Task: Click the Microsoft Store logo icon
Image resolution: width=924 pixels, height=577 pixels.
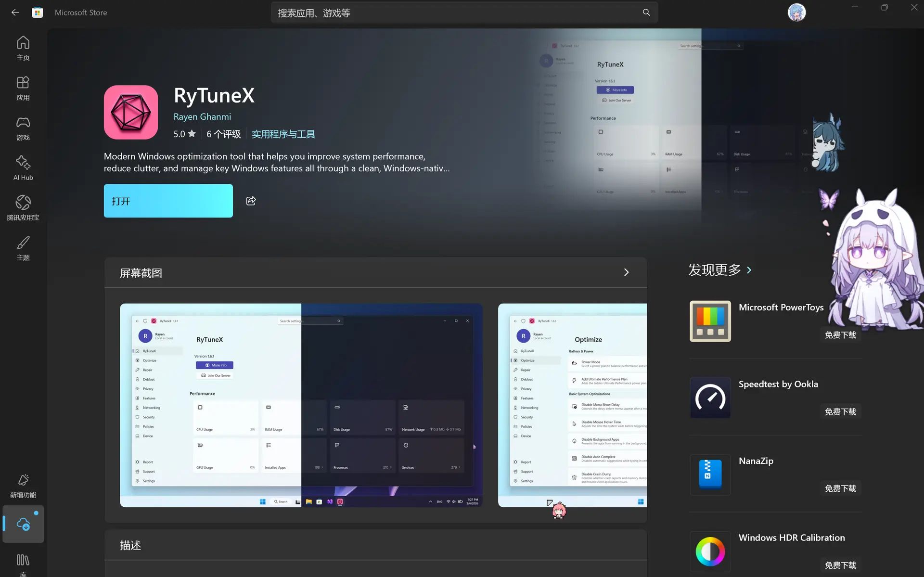Action: click(38, 13)
